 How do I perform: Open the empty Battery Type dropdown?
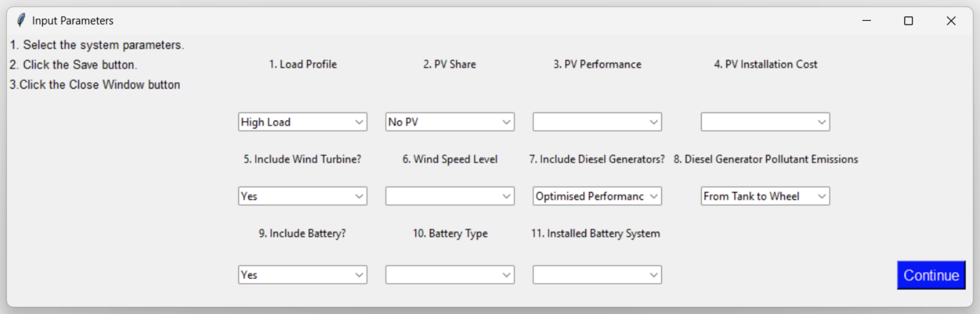coord(449,275)
